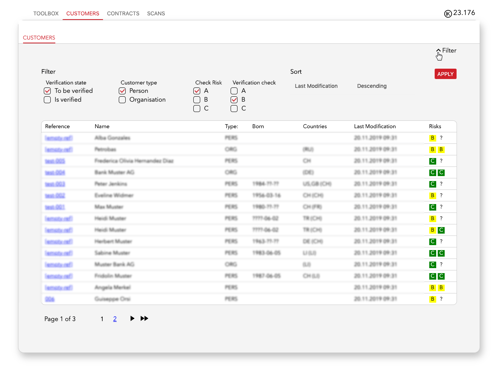Open reference link test-005
This screenshot has height=369, width=500.
[x=55, y=161]
